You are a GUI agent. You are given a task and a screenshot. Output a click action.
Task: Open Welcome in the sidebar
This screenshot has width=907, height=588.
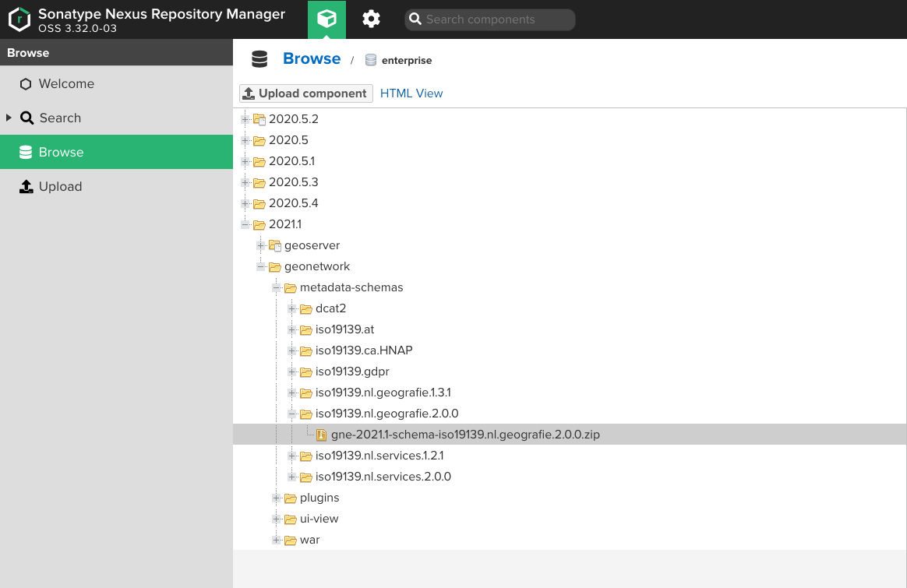pyautogui.click(x=116, y=84)
